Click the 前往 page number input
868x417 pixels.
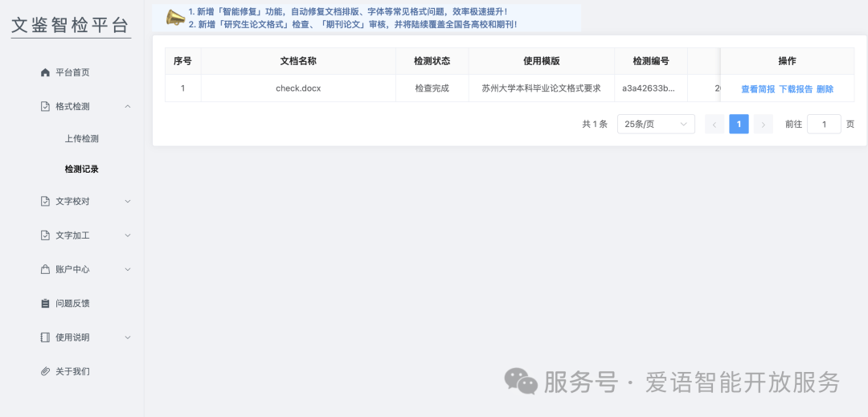(824, 125)
